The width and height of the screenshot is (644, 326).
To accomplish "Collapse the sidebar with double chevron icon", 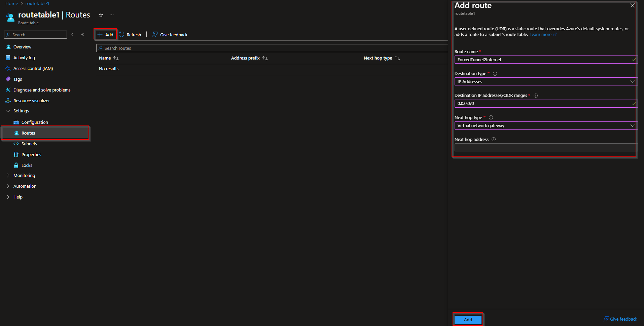I will pyautogui.click(x=82, y=35).
